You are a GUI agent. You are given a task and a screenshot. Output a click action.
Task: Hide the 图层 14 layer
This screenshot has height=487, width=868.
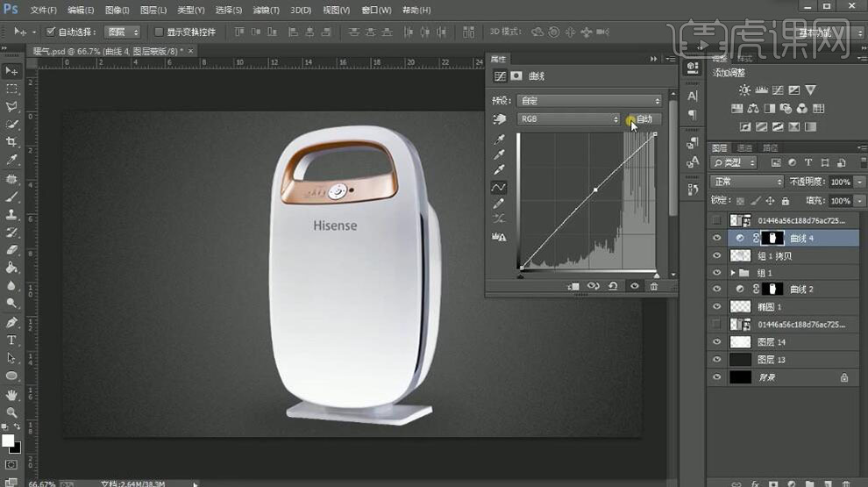tap(717, 342)
